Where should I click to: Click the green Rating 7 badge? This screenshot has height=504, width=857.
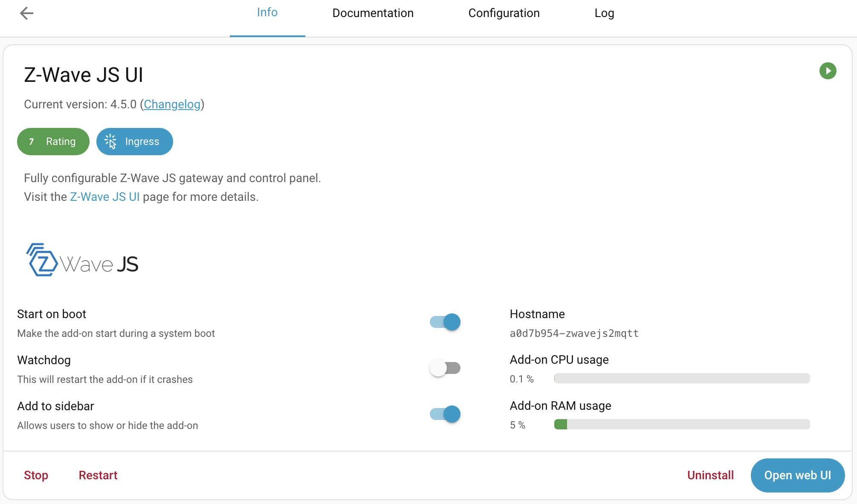click(53, 142)
